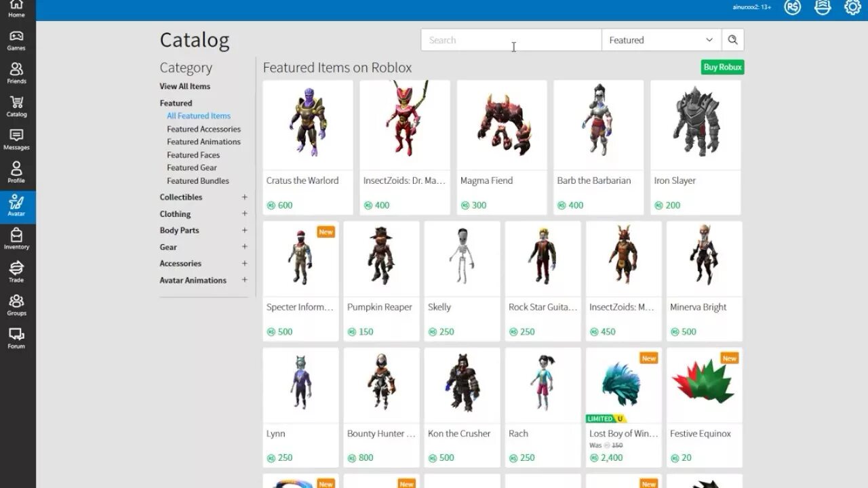868x488 pixels.
Task: Click the New badge on Specter Informant
Action: pos(325,232)
